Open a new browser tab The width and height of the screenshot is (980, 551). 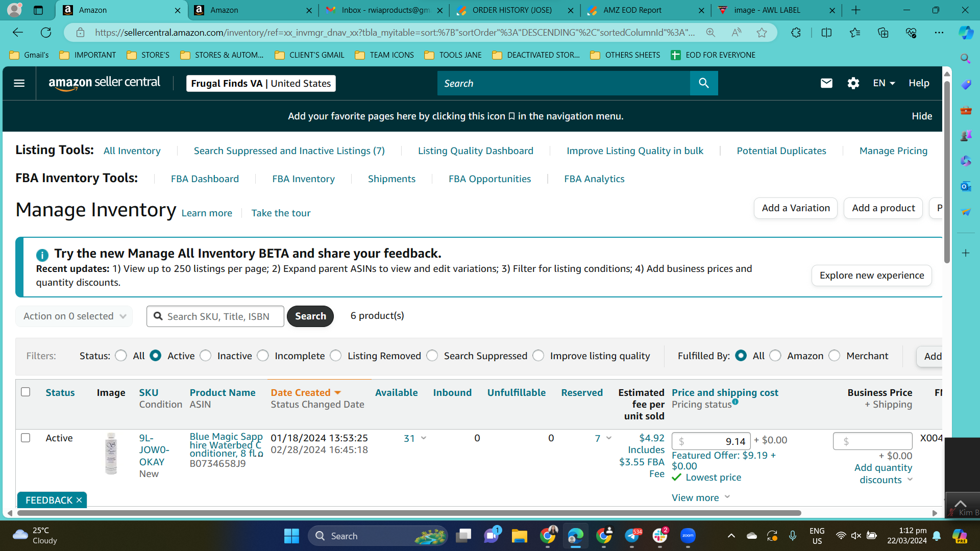click(x=856, y=10)
